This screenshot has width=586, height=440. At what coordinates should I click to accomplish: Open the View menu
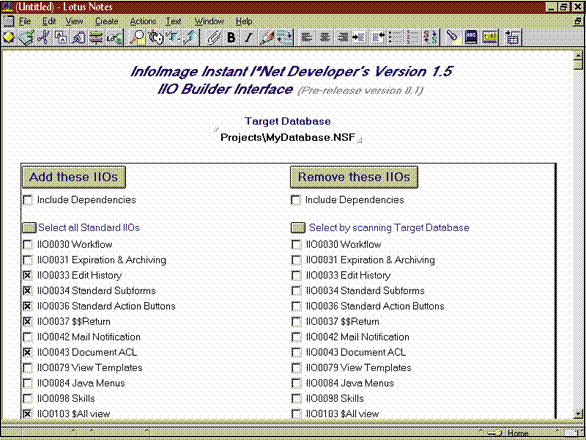tap(74, 21)
